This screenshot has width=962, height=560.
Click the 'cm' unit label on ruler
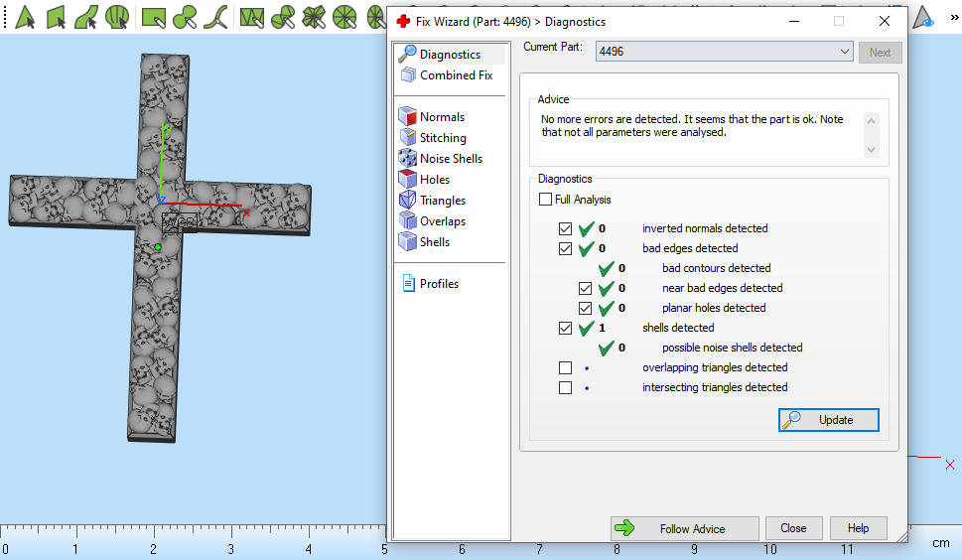pyautogui.click(x=940, y=543)
